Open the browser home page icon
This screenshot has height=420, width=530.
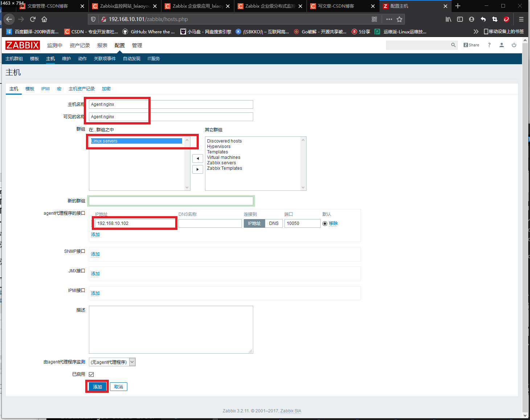coord(44,19)
